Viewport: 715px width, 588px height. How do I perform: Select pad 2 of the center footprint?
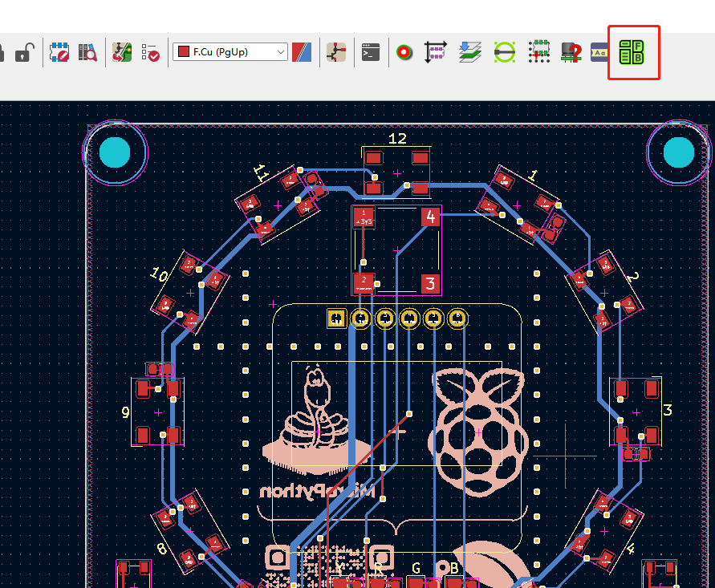(364, 283)
